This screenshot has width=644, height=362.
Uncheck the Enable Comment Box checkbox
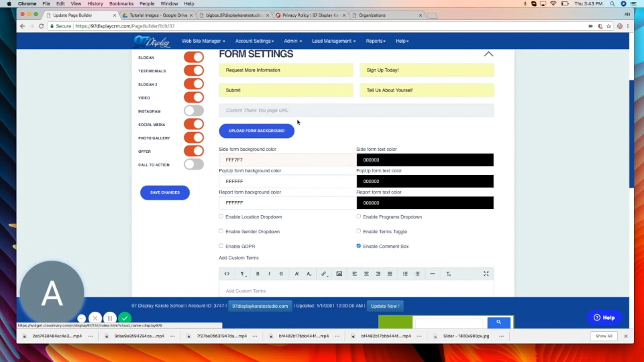358,246
